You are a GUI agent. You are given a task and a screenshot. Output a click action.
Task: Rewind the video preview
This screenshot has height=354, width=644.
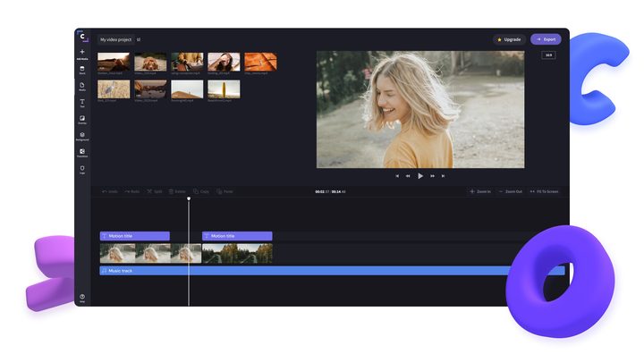[x=408, y=176]
